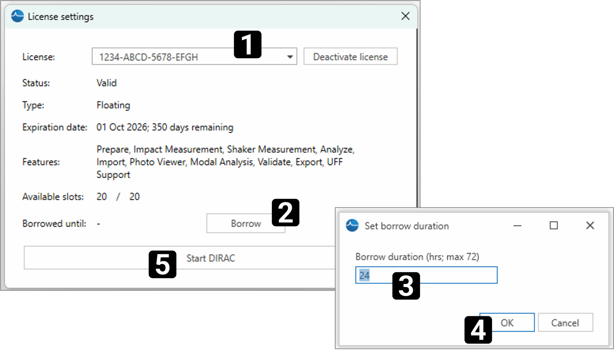Screen dimensions: 614x364
Task: Cancel the borrow duration dialog
Action: 565,323
